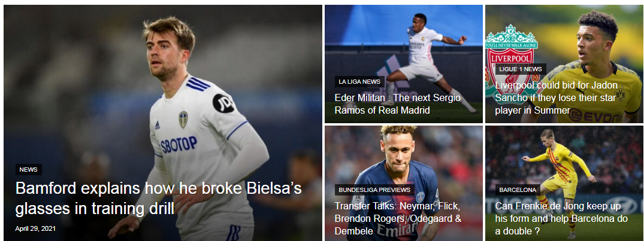The height and width of the screenshot is (241, 644).
Task: Open the Frenkie de Jong Barcelona double article
Action: click(x=561, y=218)
